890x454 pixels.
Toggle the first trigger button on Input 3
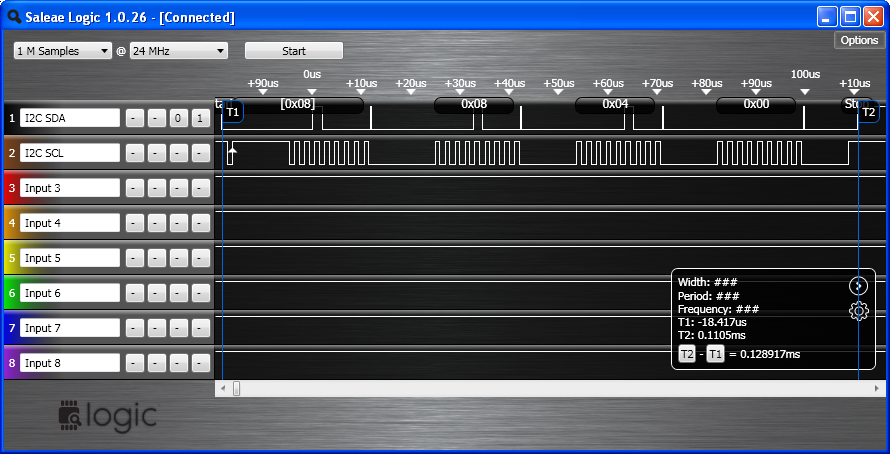click(x=135, y=188)
